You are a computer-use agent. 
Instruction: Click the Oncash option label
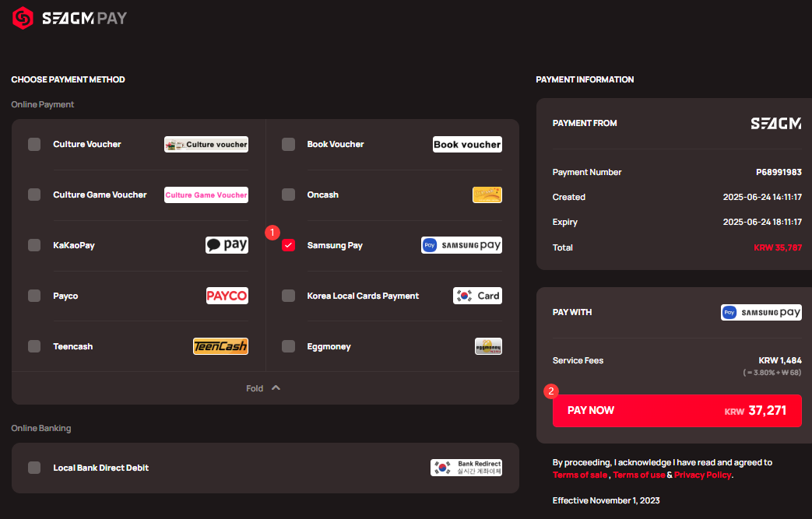pos(322,195)
